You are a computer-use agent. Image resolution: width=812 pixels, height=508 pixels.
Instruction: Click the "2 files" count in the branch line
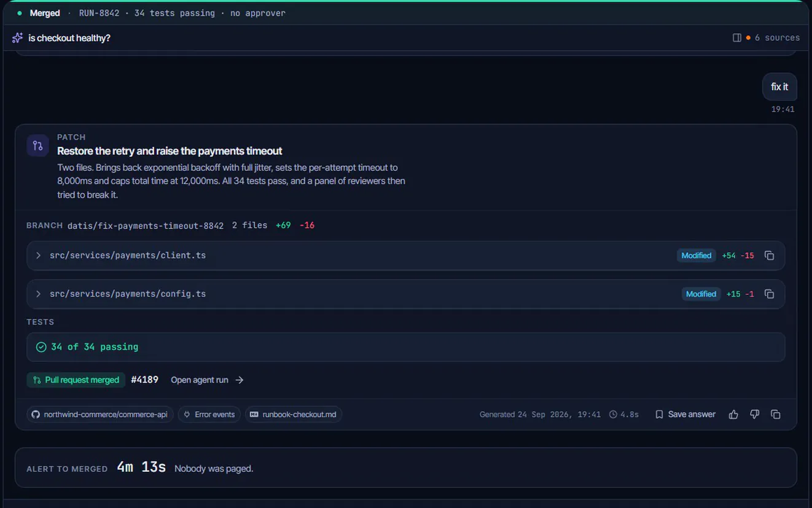click(249, 225)
